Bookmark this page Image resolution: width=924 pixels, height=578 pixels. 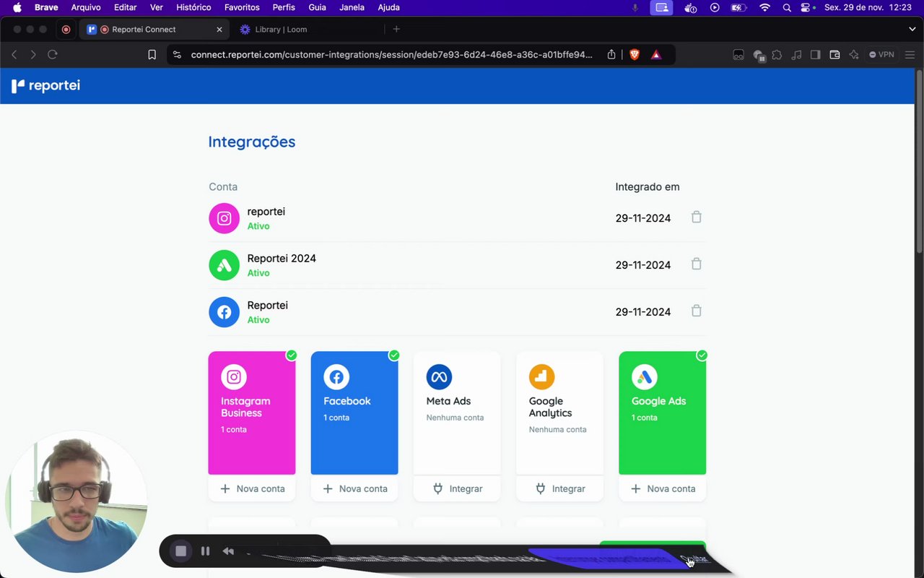click(x=152, y=54)
